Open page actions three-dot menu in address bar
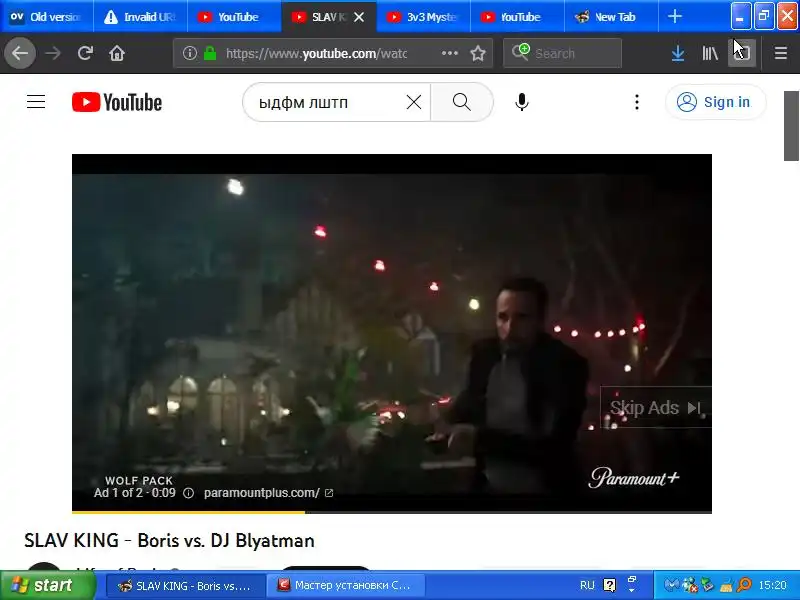This screenshot has height=600, width=800. [x=449, y=53]
